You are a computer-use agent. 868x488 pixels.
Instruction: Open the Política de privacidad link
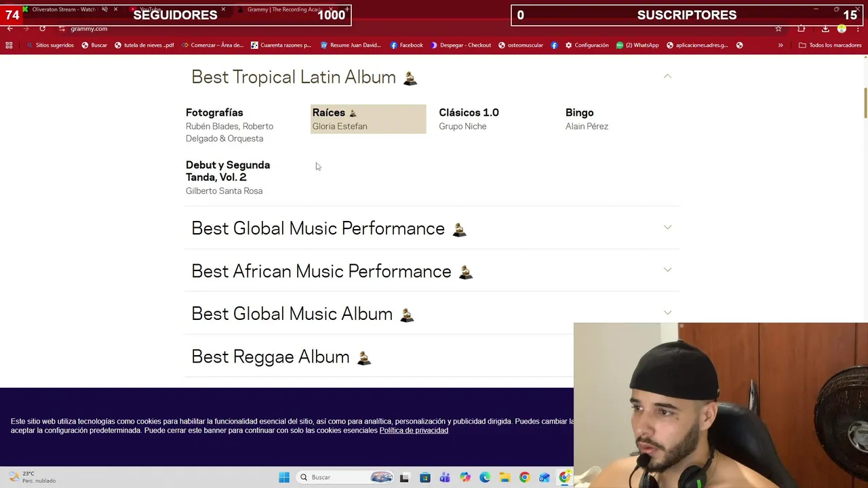[414, 430]
